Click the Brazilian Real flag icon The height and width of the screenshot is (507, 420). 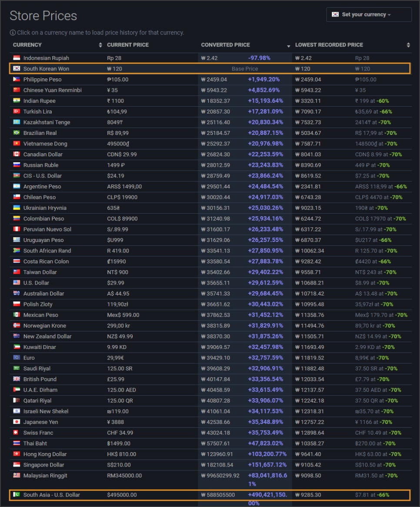[x=17, y=133]
